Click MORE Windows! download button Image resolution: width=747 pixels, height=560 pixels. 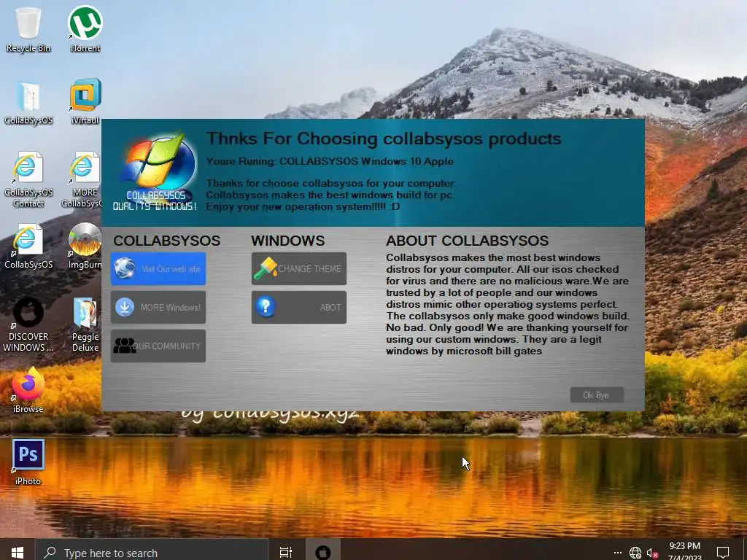click(158, 307)
